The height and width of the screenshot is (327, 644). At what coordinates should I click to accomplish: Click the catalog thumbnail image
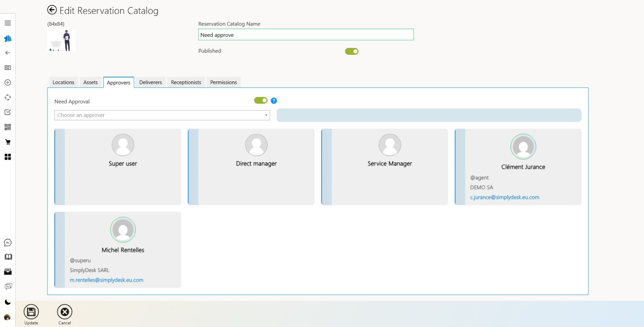tap(61, 41)
